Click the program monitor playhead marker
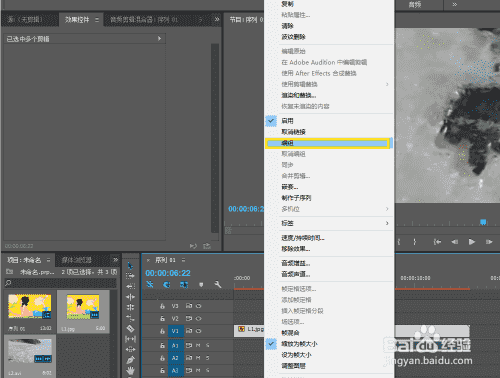 (483, 222)
